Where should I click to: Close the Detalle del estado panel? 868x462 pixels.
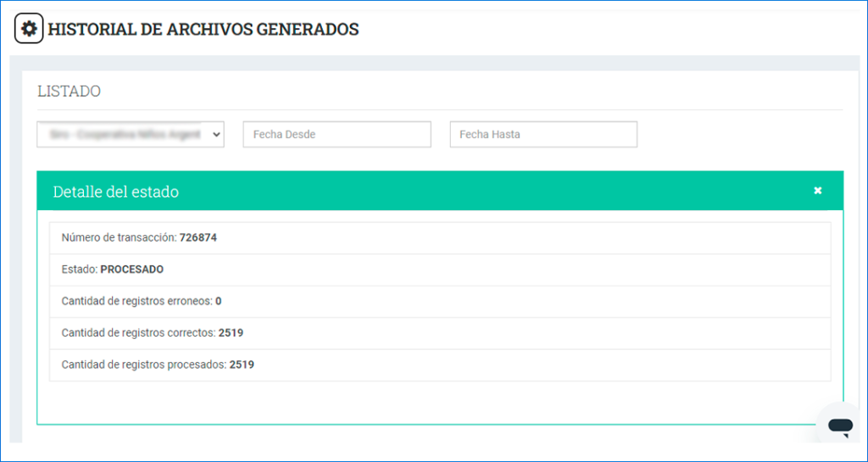pyautogui.click(x=818, y=191)
